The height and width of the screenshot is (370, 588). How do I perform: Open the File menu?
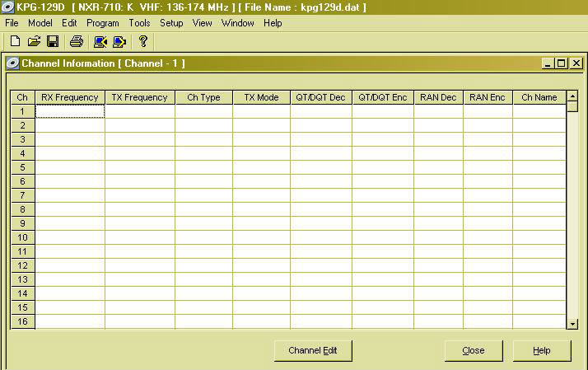pyautogui.click(x=12, y=23)
